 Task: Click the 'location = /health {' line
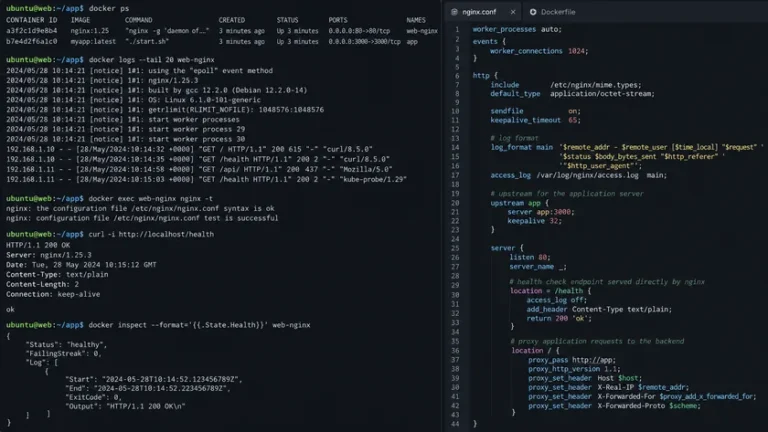pos(551,290)
